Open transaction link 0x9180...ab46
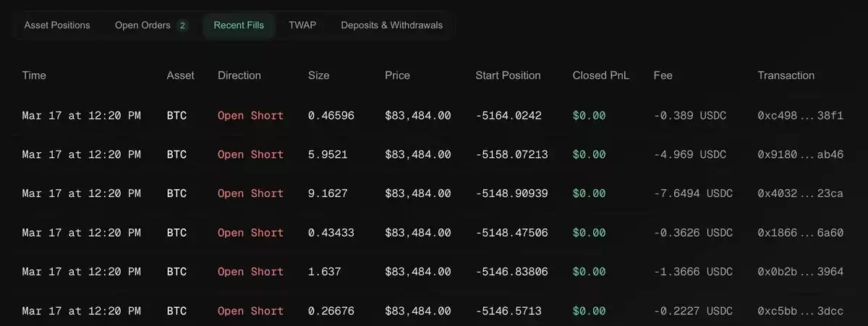The height and width of the screenshot is (326, 868). (800, 154)
